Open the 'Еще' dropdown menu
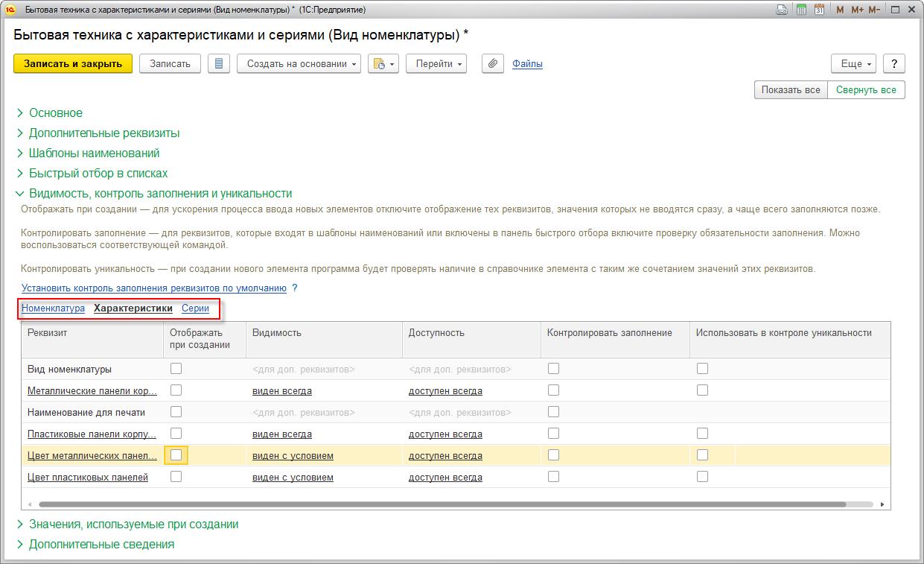 854,64
